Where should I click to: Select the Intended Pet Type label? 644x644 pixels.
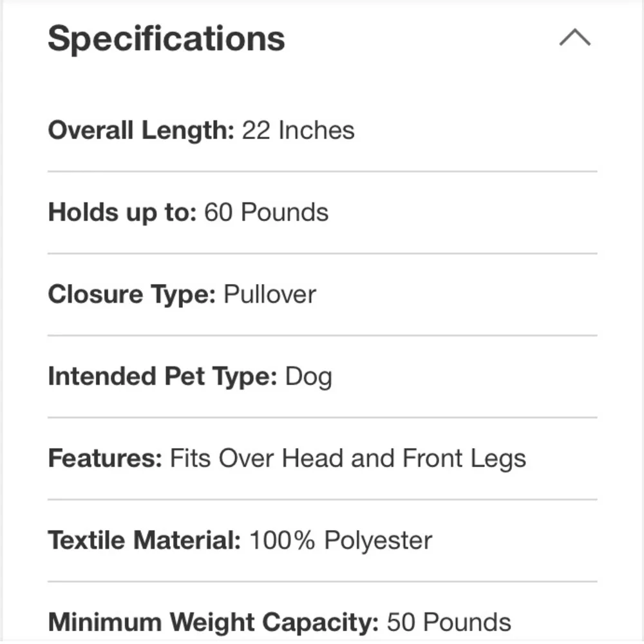(x=163, y=377)
